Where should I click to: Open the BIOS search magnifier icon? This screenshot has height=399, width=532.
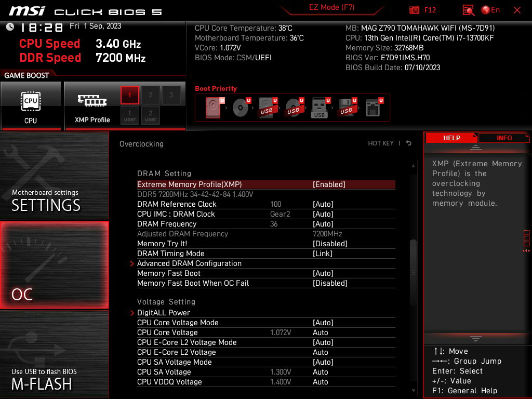tap(468, 10)
